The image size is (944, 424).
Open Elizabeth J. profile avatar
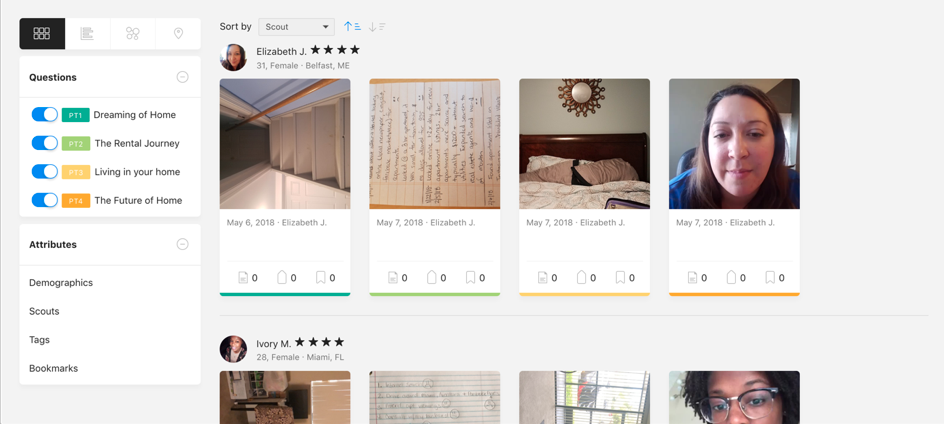[233, 57]
